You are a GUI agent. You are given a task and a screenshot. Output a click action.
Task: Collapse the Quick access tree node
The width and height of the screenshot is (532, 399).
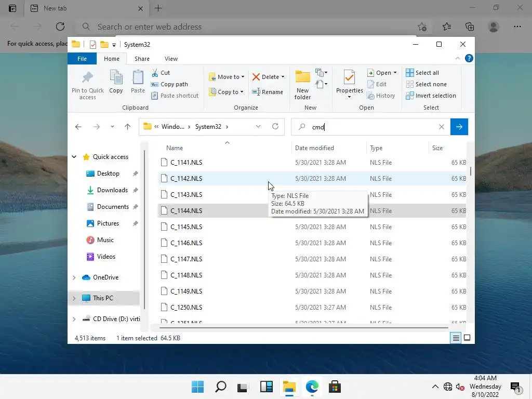tap(74, 157)
